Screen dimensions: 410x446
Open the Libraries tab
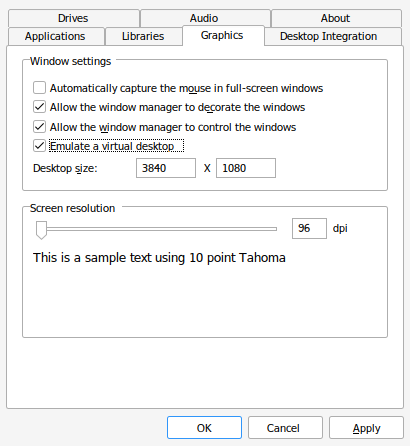pyautogui.click(x=143, y=36)
